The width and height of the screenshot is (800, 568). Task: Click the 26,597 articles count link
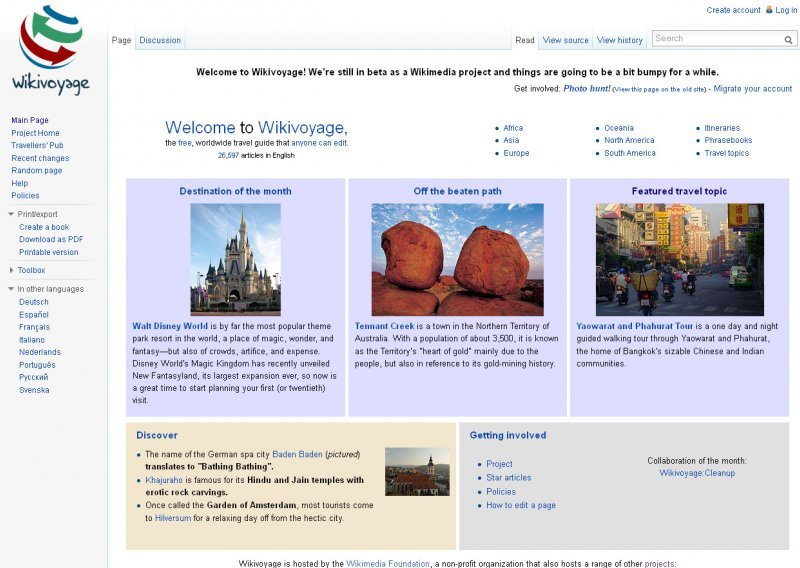coord(228,156)
